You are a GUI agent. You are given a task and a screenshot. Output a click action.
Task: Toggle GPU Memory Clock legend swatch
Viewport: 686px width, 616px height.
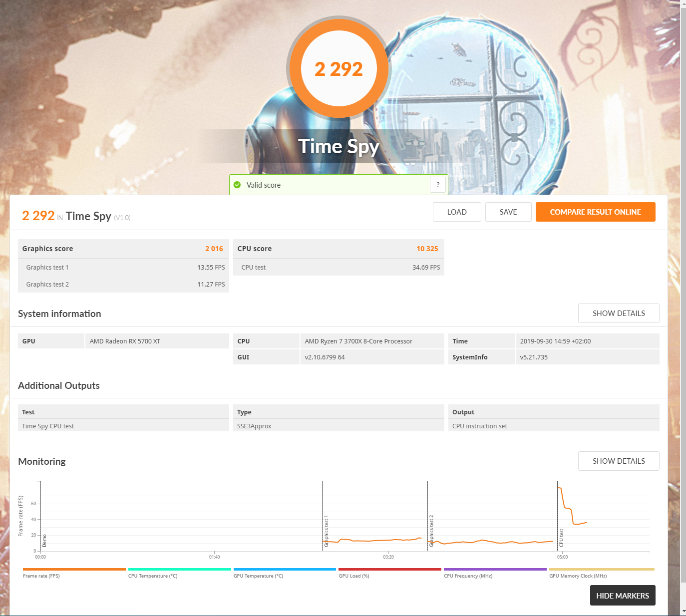pos(602,569)
